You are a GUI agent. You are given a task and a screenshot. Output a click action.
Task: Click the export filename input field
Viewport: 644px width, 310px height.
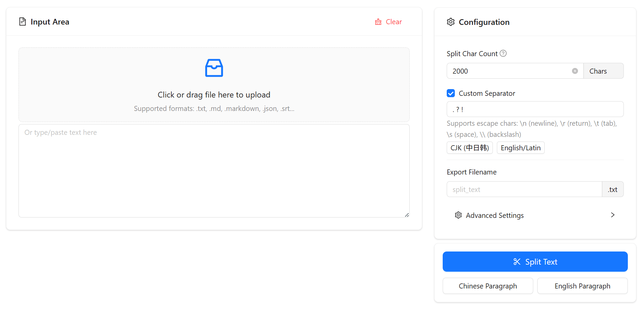click(523, 190)
